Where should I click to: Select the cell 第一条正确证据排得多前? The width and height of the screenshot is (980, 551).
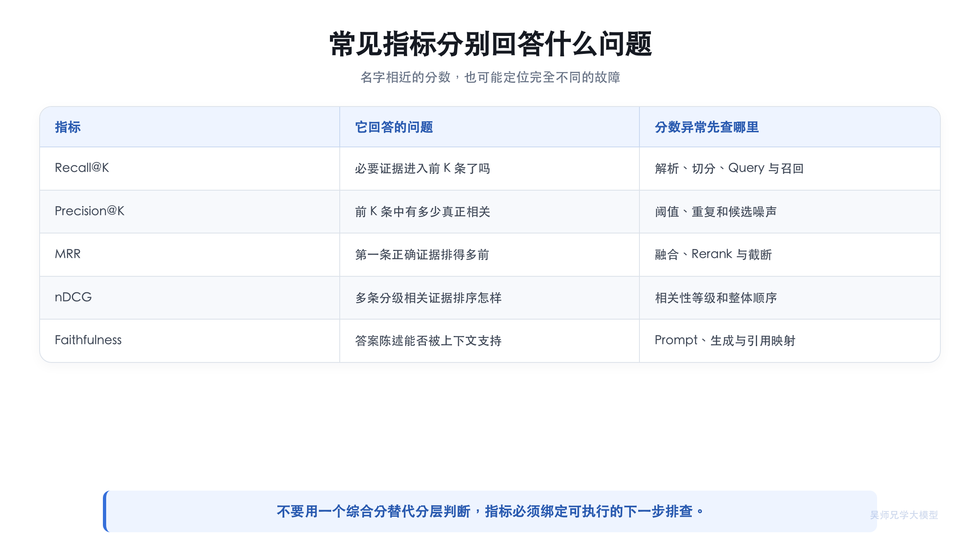490,255
